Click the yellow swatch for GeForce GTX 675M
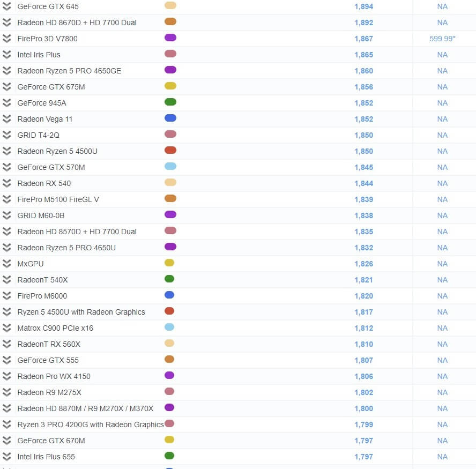Image resolution: width=476 pixels, height=469 pixels. click(170, 86)
